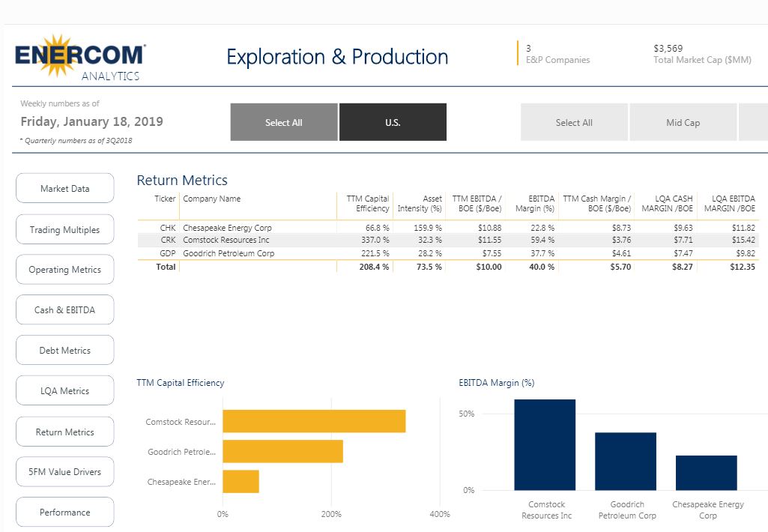Image resolution: width=768 pixels, height=532 pixels.
Task: Switch to LQA Metrics
Action: click(x=64, y=391)
